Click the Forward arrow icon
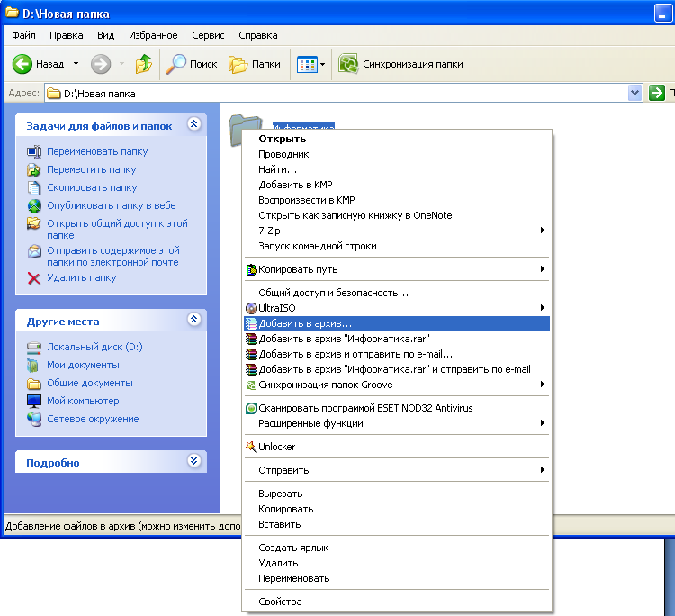The width and height of the screenshot is (675, 616). coord(101,64)
